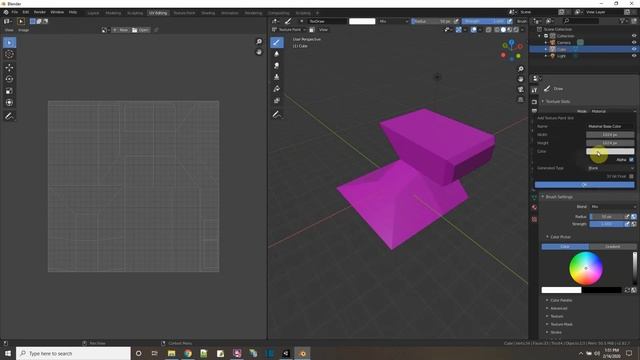Open the Texture properties tab icon
Image resolution: width=640 pixels, height=360 pixels.
(x=534, y=220)
